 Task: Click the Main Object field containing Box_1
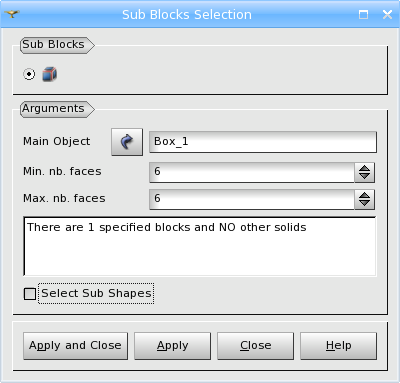click(263, 142)
